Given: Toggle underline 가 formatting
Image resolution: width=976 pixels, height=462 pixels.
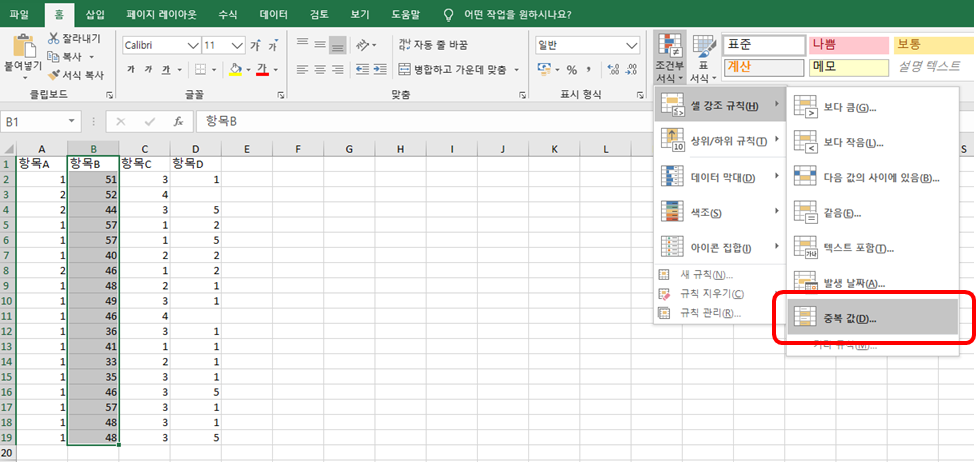Looking at the screenshot, I should (x=165, y=69).
